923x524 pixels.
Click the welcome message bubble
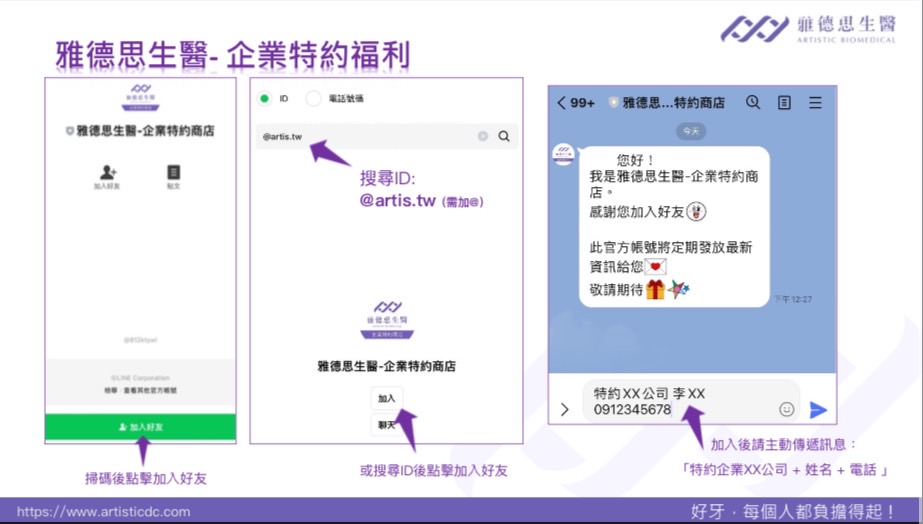[674, 227]
